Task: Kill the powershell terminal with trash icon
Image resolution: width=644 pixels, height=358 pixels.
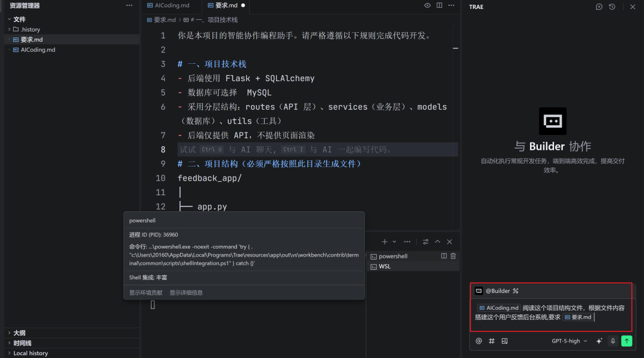Action: (453, 256)
